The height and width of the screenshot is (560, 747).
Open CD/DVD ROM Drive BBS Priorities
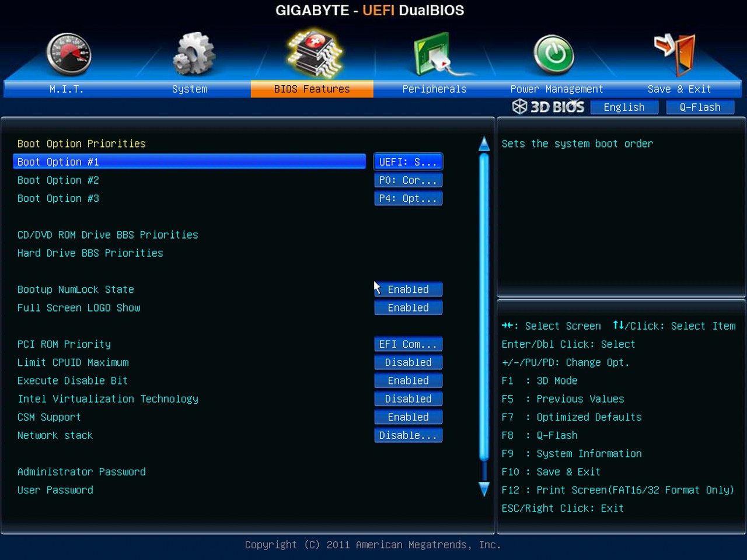tap(108, 235)
